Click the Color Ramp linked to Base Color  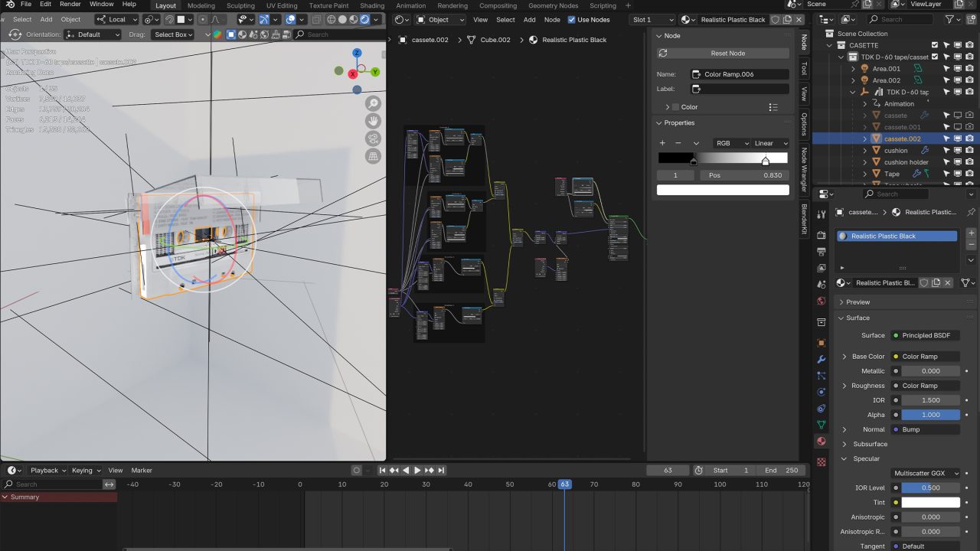tap(926, 357)
